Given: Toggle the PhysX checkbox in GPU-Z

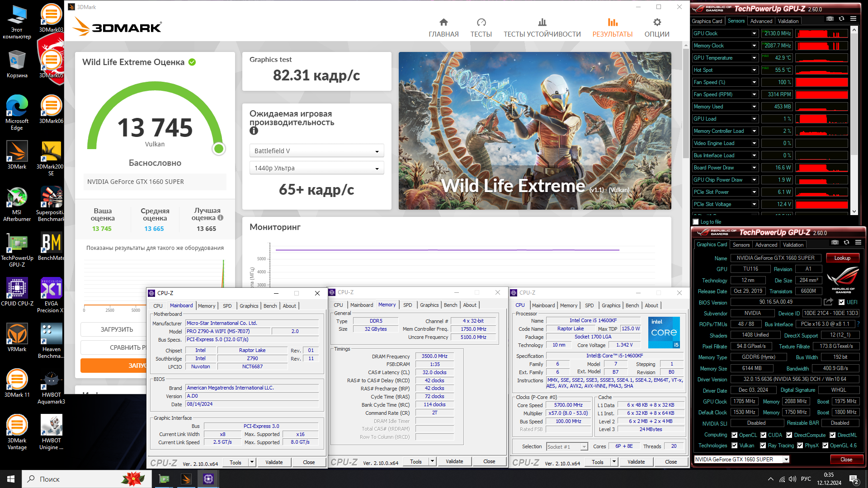Looking at the screenshot, I should tap(800, 446).
